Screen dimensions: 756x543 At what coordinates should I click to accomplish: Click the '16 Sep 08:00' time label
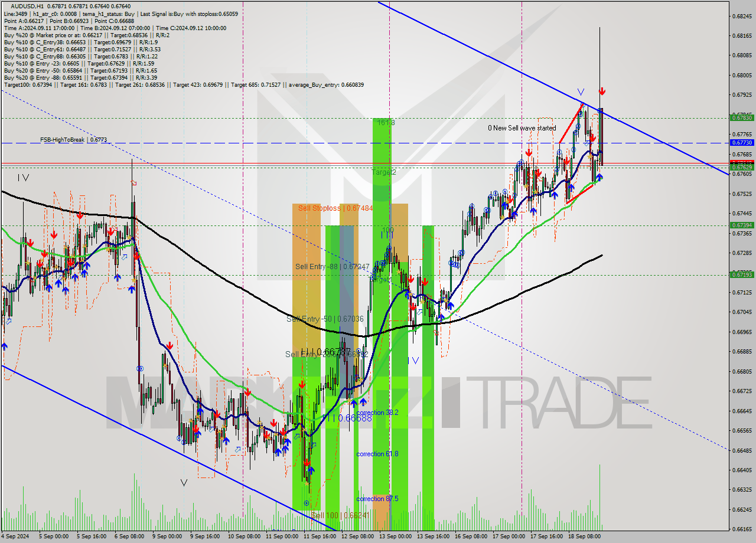click(x=471, y=537)
